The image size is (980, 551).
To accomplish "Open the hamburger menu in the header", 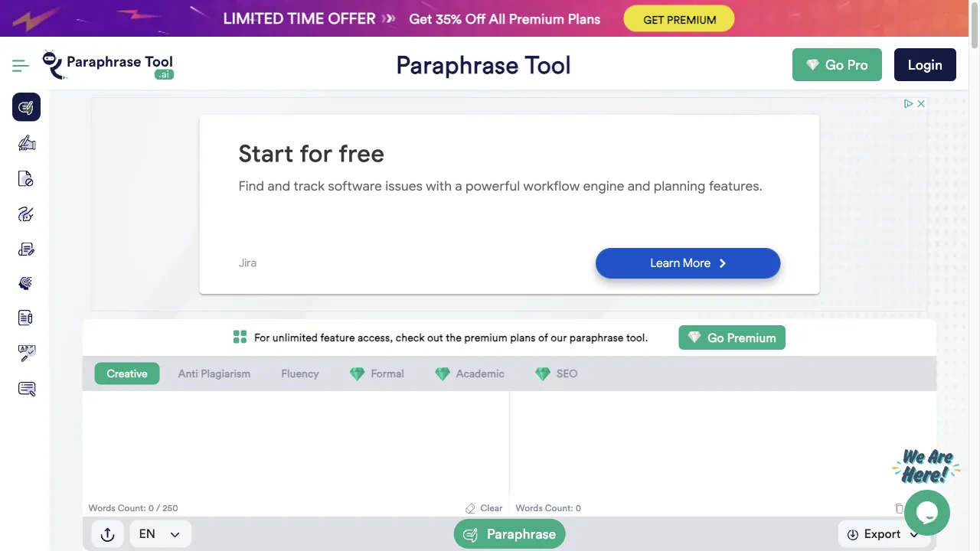I will pos(21,66).
